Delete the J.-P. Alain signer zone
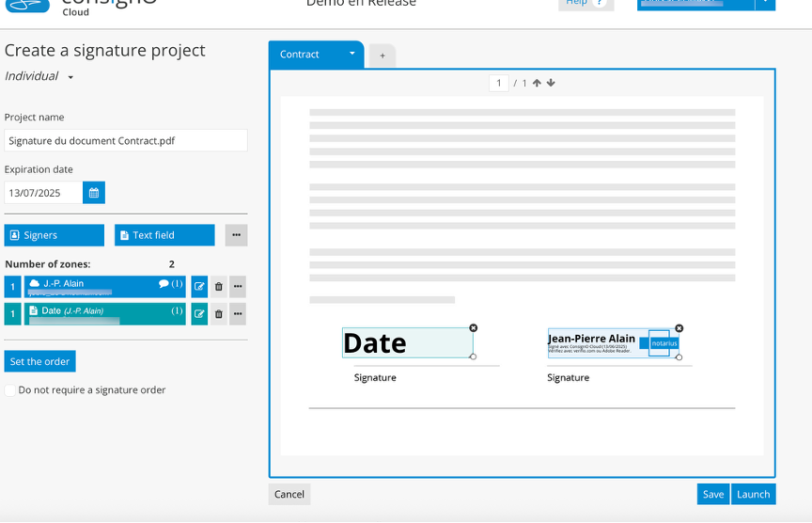 click(x=219, y=287)
